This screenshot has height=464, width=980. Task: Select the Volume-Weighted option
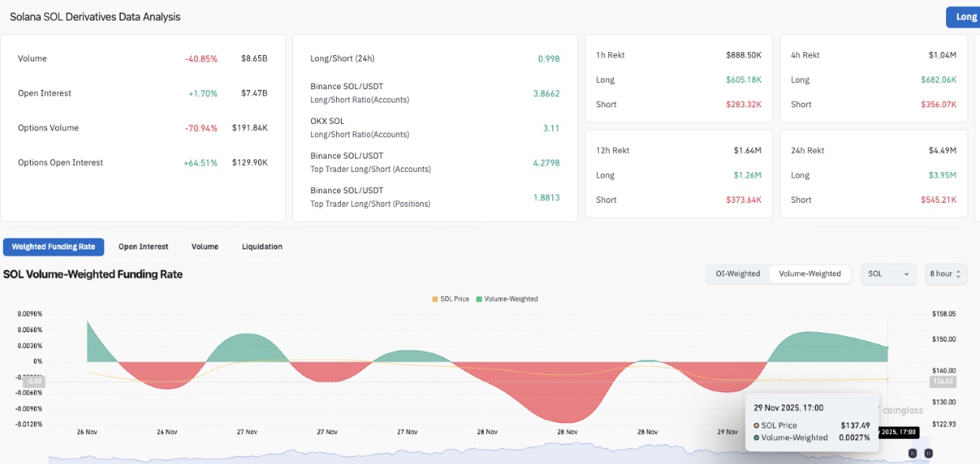click(810, 274)
